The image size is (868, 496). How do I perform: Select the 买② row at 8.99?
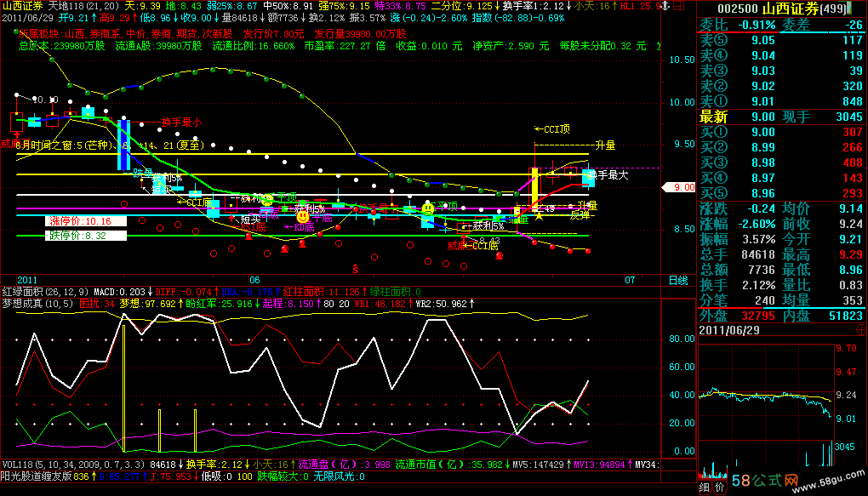[781, 148]
